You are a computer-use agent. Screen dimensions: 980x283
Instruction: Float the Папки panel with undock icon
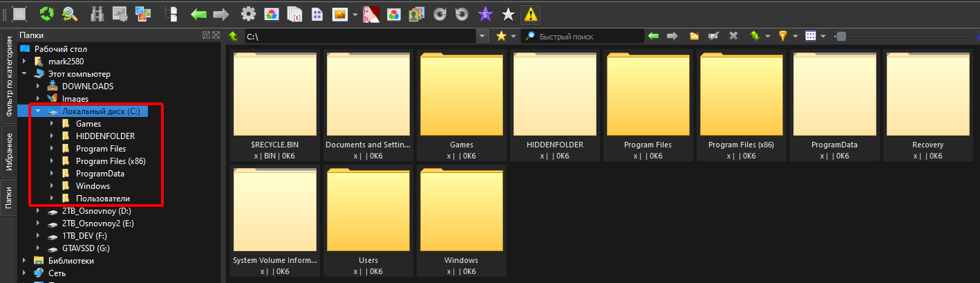click(x=206, y=35)
